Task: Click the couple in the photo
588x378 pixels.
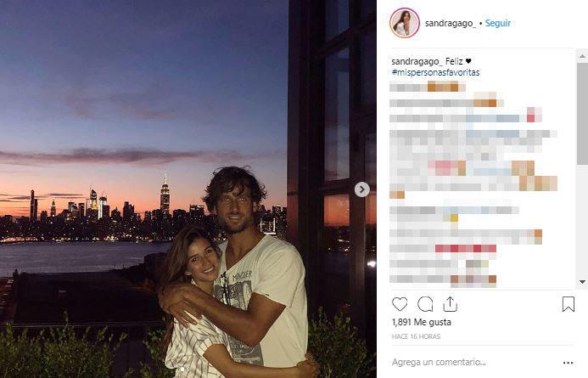Action: click(236, 278)
